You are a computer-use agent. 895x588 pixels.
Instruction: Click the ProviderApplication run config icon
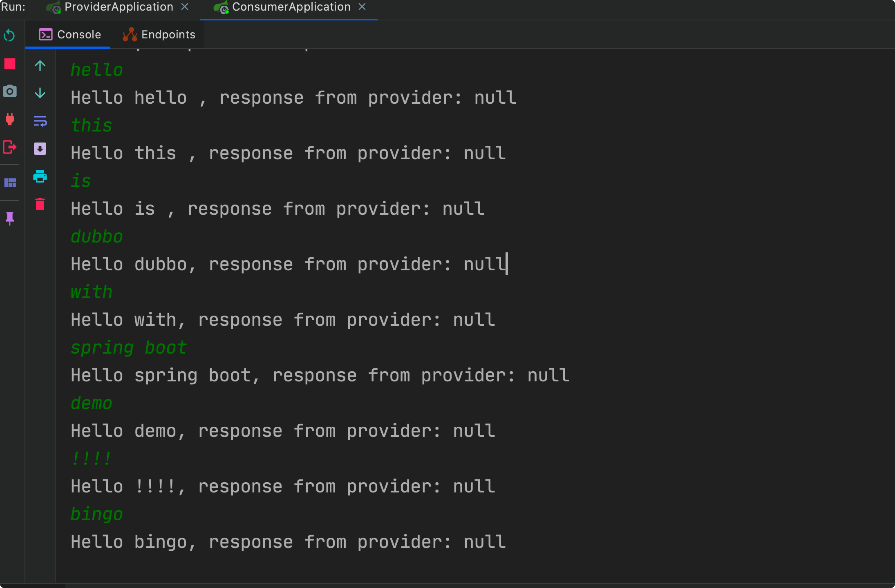pyautogui.click(x=54, y=8)
